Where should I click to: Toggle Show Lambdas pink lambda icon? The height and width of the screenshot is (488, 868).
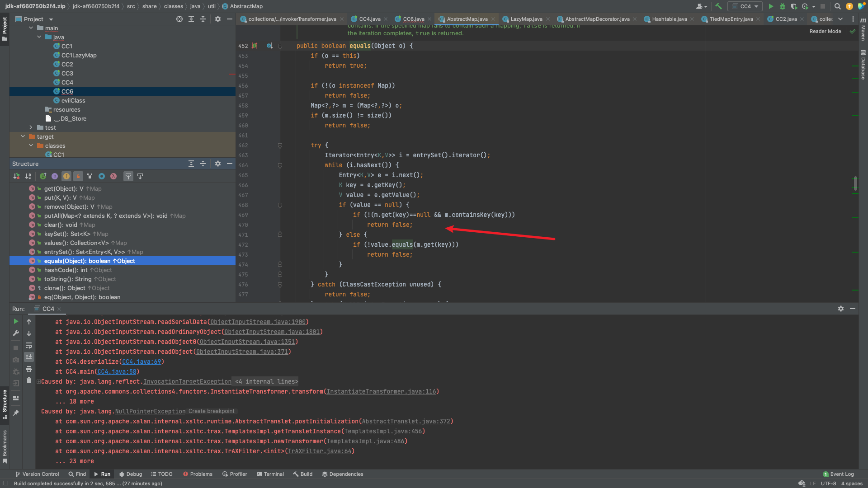tap(113, 176)
